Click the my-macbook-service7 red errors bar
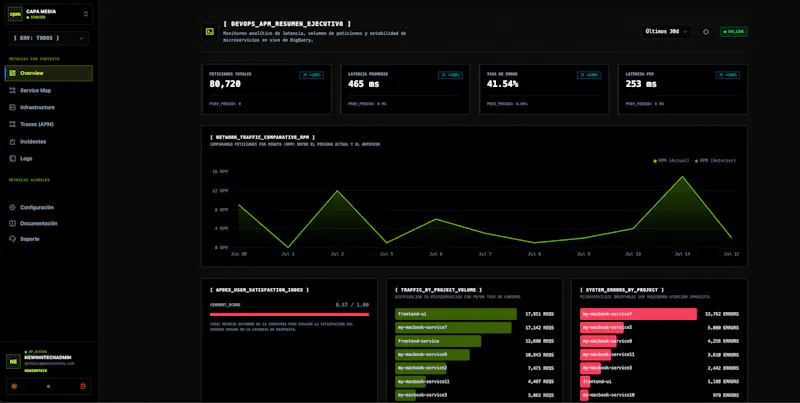The image size is (800, 403). coord(638,314)
